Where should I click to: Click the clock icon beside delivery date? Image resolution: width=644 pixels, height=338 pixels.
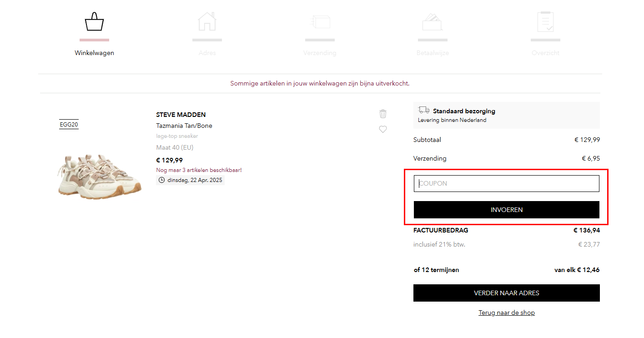[161, 180]
